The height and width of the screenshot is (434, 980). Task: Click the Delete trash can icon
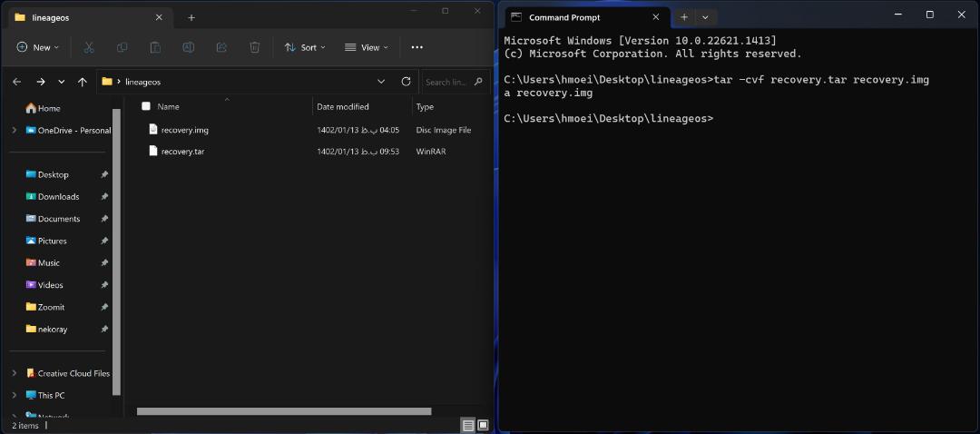pos(254,47)
